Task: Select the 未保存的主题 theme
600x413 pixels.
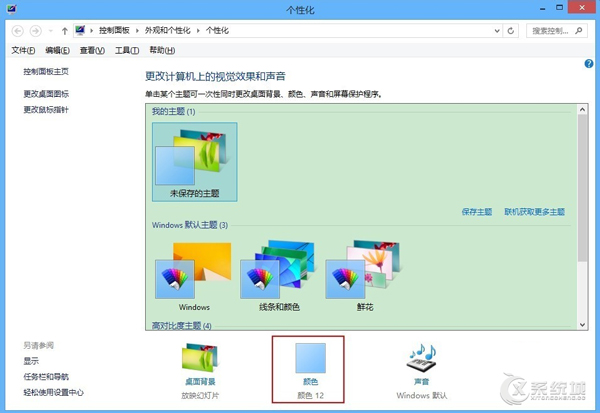Action: coord(194,162)
